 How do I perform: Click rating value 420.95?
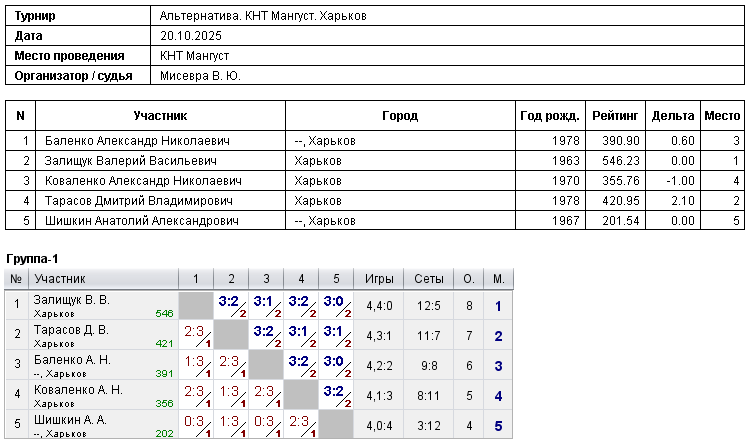pos(620,201)
